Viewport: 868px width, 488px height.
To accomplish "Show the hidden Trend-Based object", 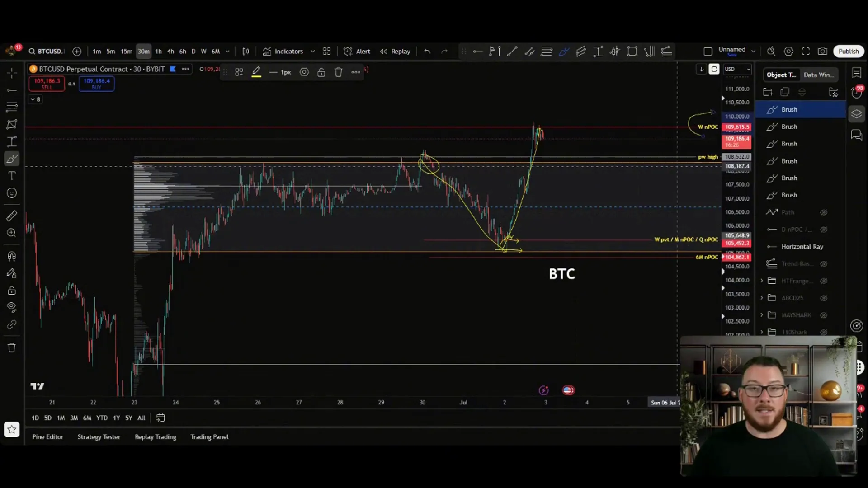I will click(824, 264).
